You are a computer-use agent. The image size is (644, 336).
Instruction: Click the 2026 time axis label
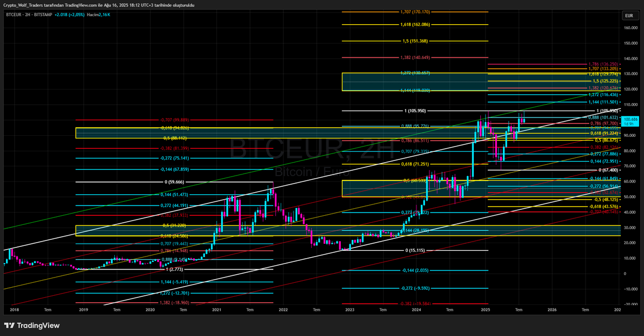point(552,310)
